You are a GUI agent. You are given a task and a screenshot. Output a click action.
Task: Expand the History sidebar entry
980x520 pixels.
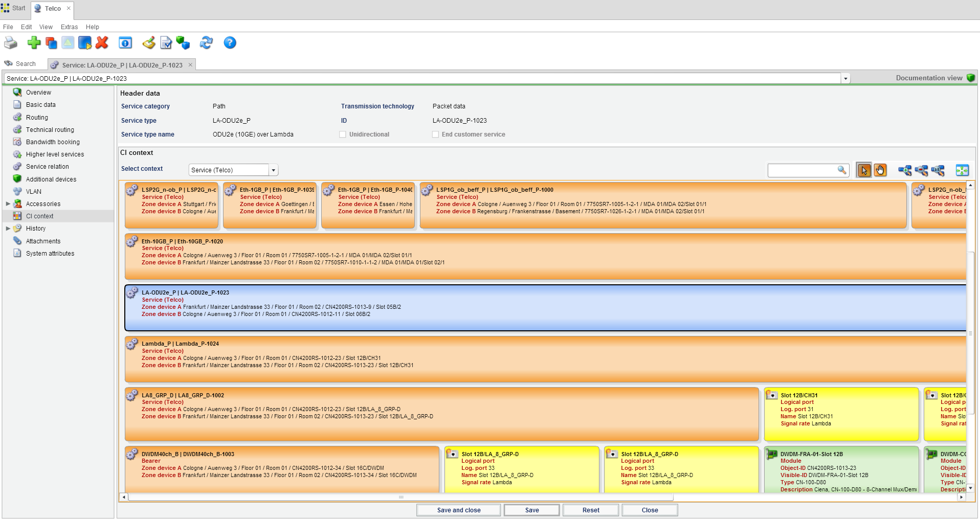pyautogui.click(x=7, y=228)
